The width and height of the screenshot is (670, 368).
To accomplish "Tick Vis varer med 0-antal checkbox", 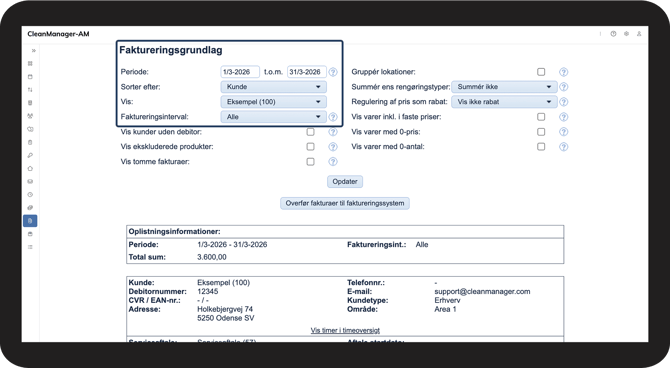I will click(541, 147).
